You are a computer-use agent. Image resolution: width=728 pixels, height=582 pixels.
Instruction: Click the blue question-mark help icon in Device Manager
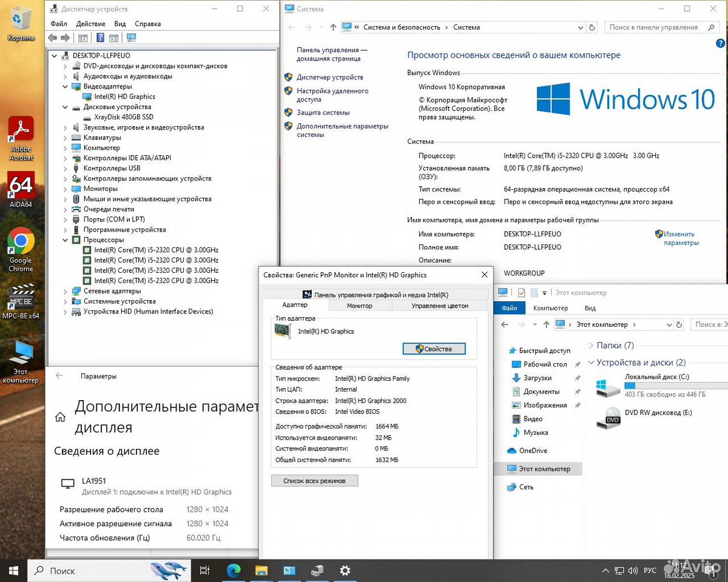(101, 38)
